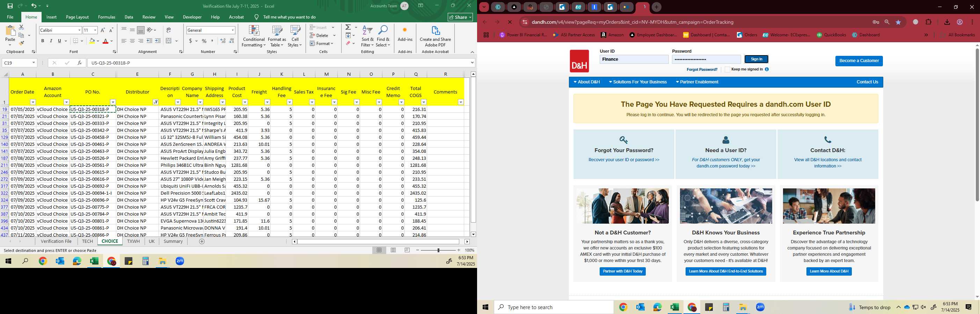Open the QuickBooks bookmark

tap(831, 35)
